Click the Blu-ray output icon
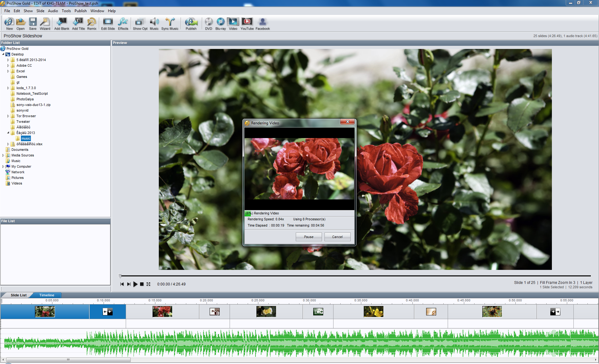This screenshot has height=364, width=599. 220,24
